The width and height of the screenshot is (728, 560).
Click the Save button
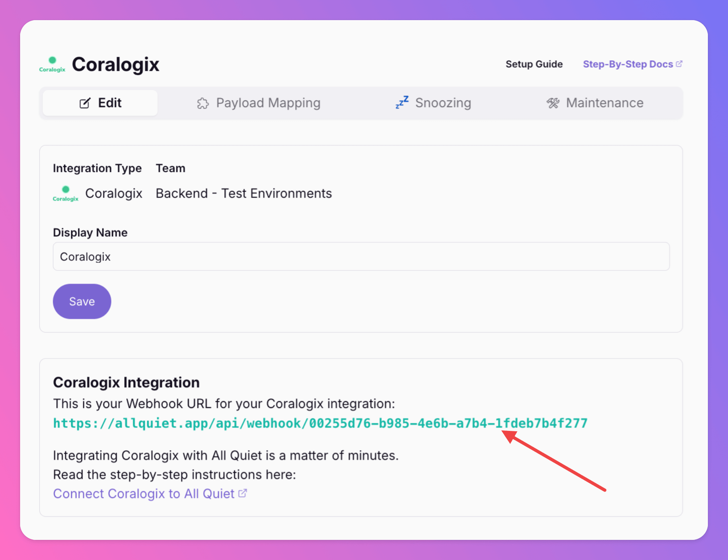click(82, 301)
